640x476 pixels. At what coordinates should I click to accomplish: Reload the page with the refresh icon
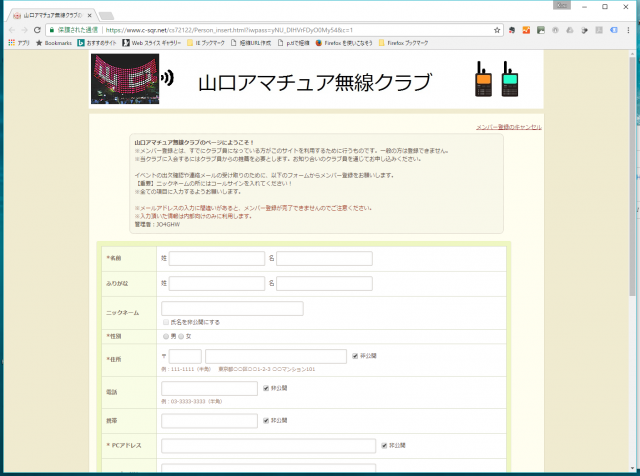(38, 30)
